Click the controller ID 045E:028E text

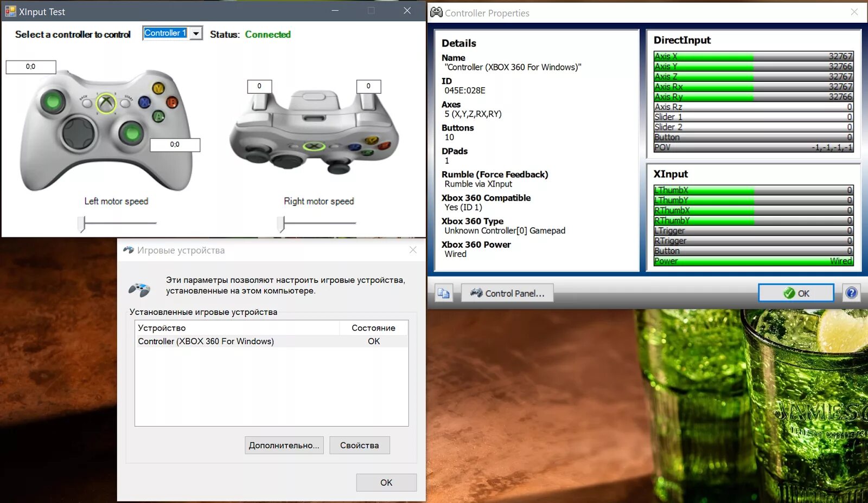point(465,91)
